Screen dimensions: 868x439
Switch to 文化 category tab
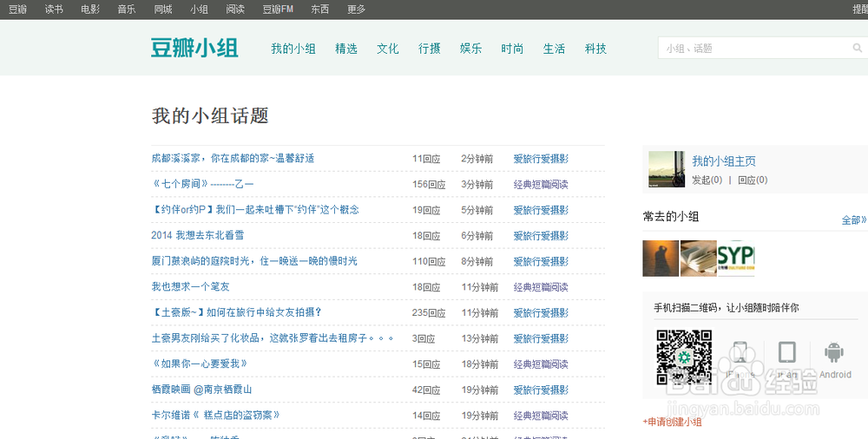click(387, 49)
